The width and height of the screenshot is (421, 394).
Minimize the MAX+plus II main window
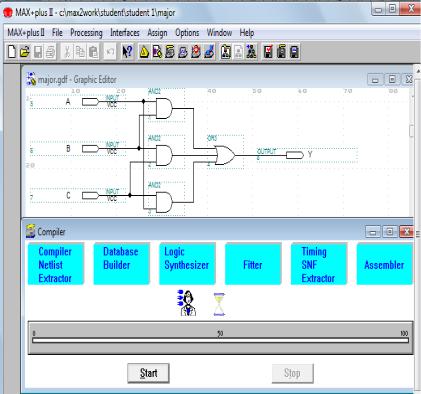click(x=378, y=9)
